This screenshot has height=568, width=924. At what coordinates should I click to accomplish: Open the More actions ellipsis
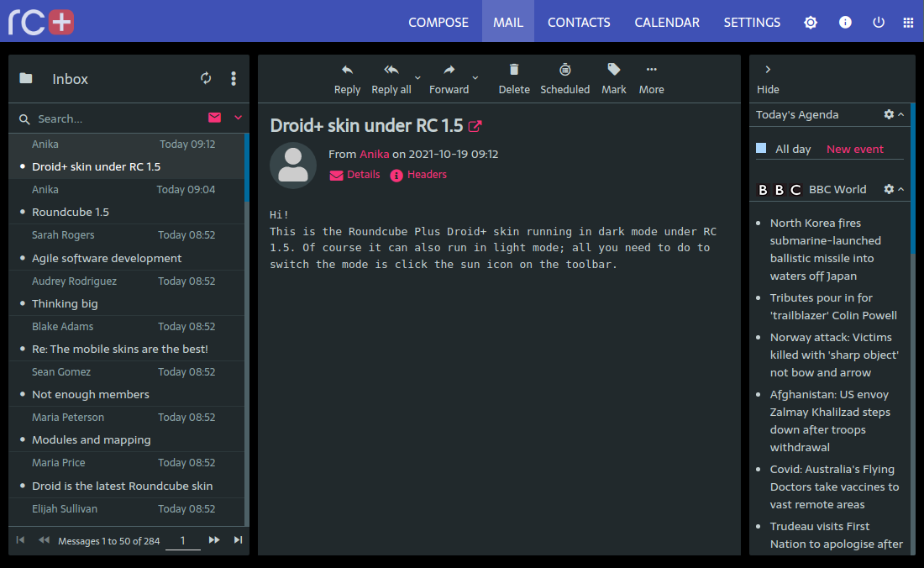(x=651, y=70)
